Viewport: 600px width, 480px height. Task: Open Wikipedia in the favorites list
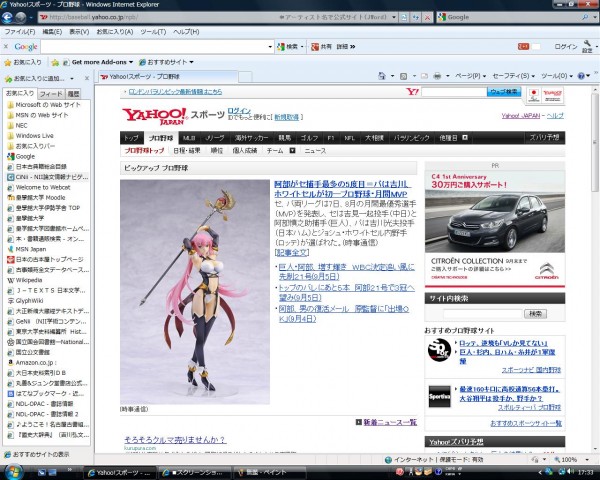pos(29,280)
